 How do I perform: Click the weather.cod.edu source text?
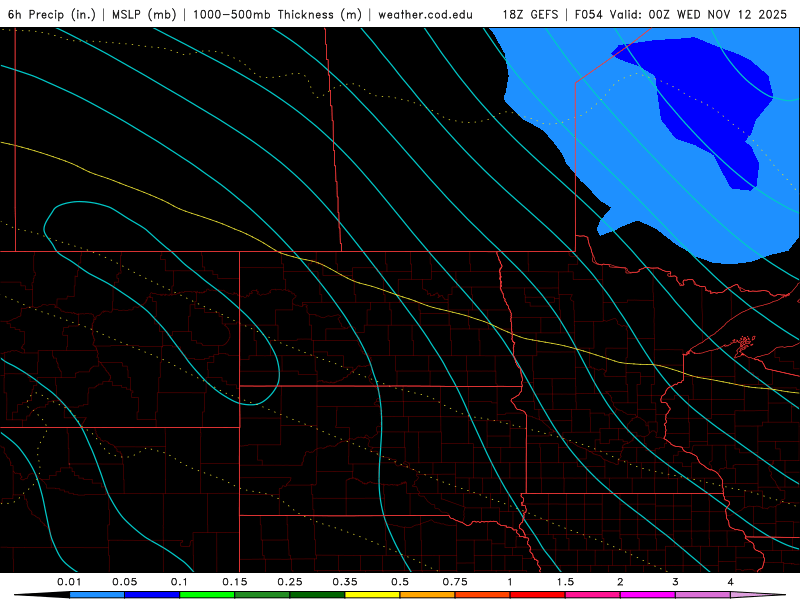[x=425, y=14]
